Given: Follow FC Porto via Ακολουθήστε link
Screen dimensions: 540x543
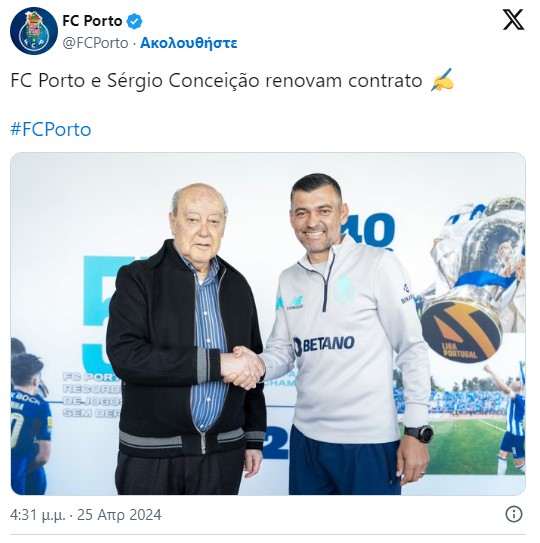Looking at the screenshot, I should tap(188, 43).
